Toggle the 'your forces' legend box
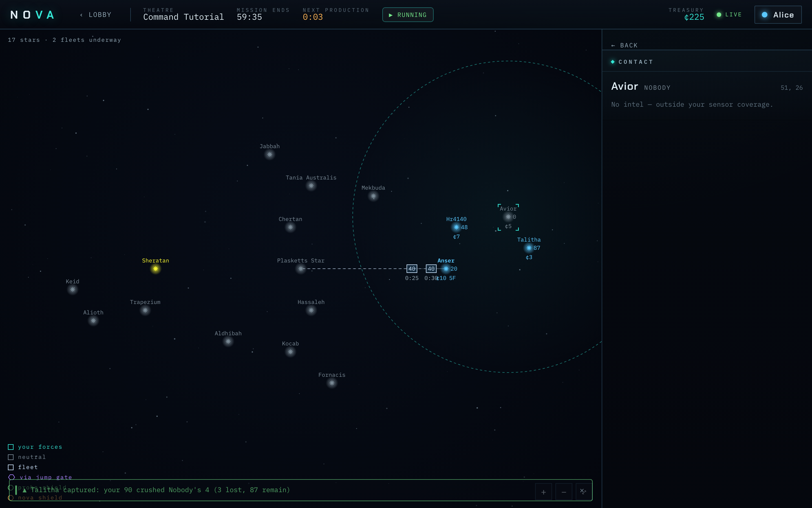Image resolution: width=812 pixels, height=508 pixels. tap(11, 447)
